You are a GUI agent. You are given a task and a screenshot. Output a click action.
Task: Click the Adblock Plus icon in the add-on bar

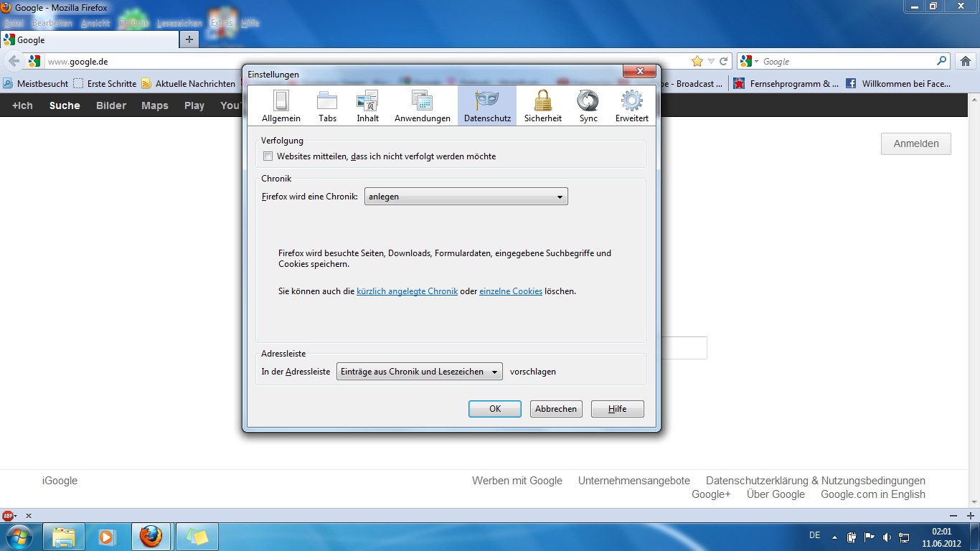pos(9,516)
